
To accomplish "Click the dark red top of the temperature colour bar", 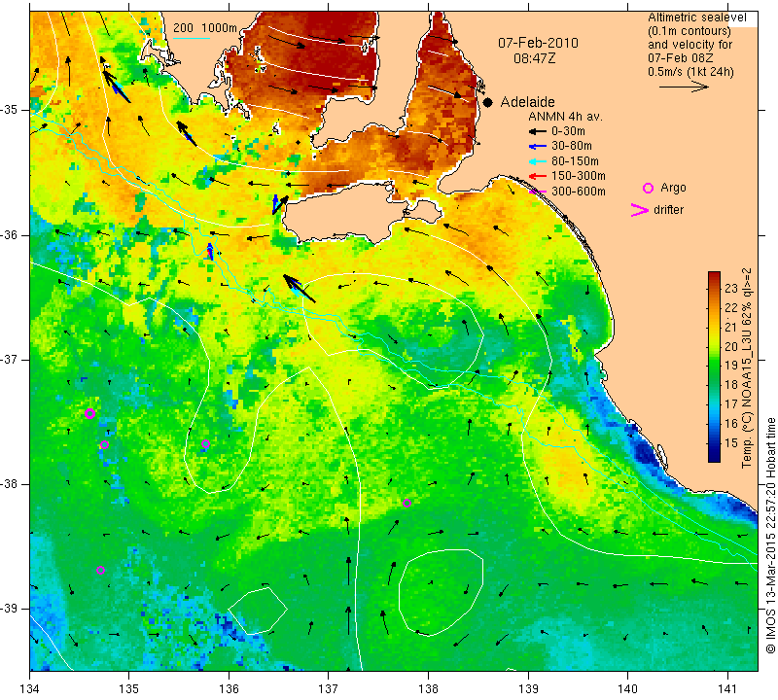I will 714,275.
